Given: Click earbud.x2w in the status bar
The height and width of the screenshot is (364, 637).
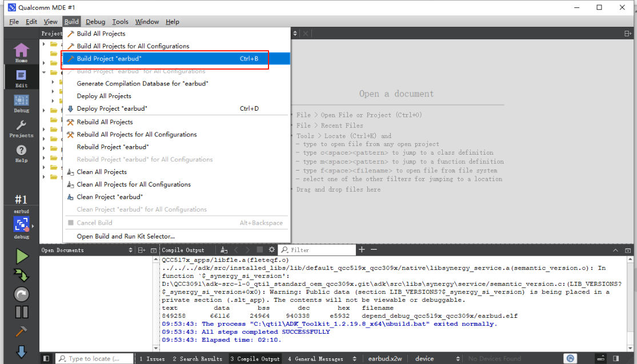Looking at the screenshot, I should click(x=384, y=359).
